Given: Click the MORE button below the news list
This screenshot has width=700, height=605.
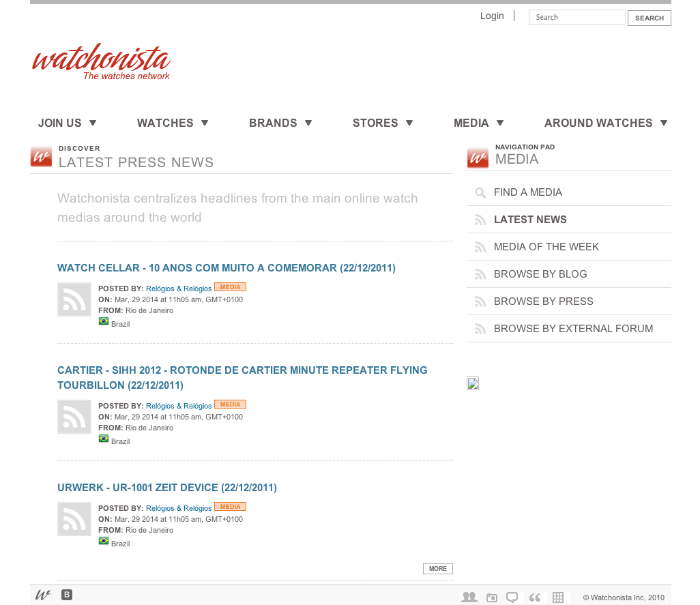Looking at the screenshot, I should tap(438, 569).
